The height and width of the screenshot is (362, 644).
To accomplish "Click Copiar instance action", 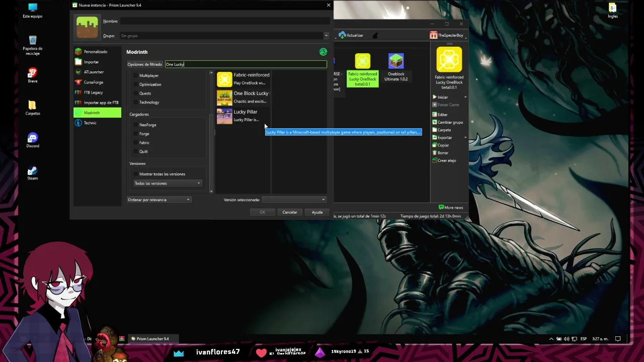I will point(440,145).
